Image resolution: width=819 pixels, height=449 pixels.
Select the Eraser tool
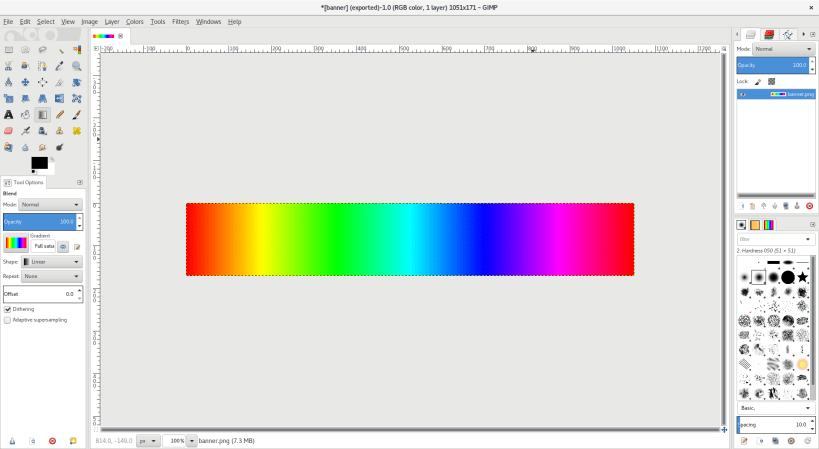[8, 131]
